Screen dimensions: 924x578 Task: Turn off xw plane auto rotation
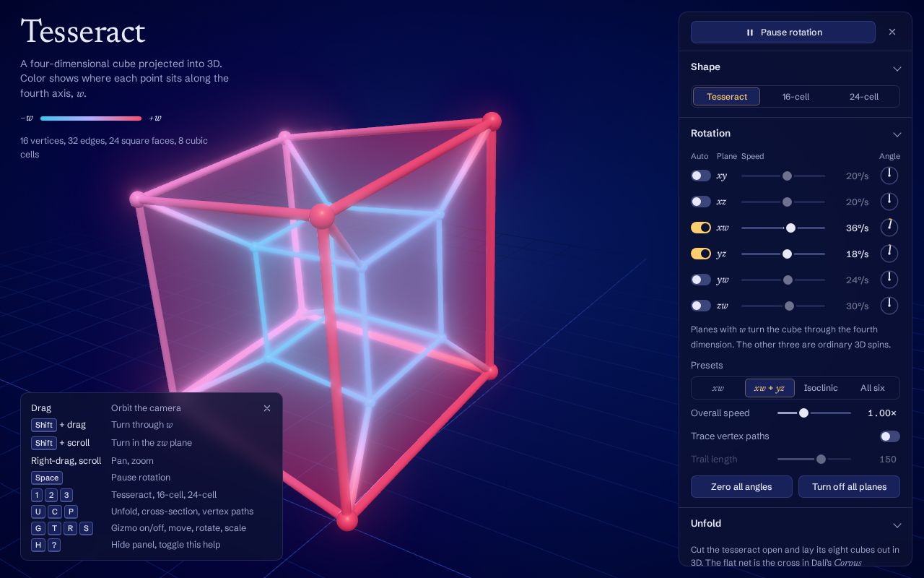click(701, 228)
